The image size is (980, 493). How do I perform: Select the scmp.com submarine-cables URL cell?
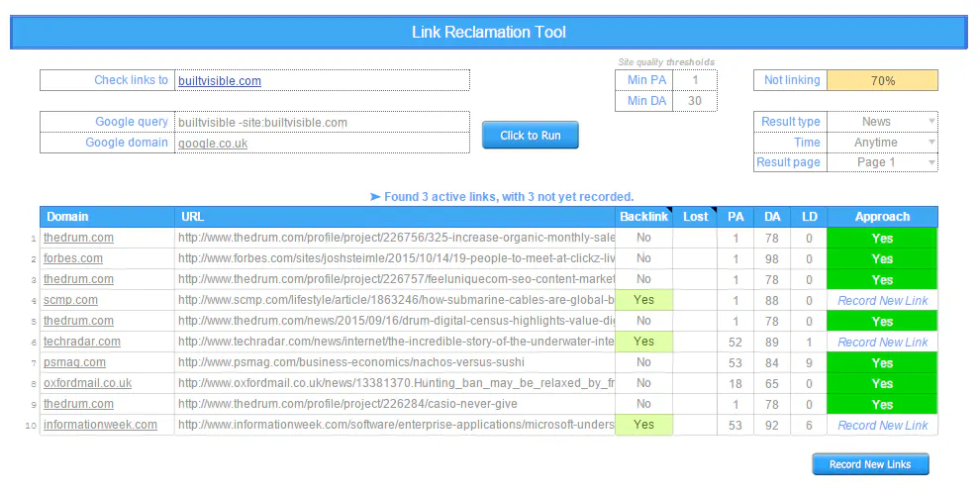(x=395, y=299)
